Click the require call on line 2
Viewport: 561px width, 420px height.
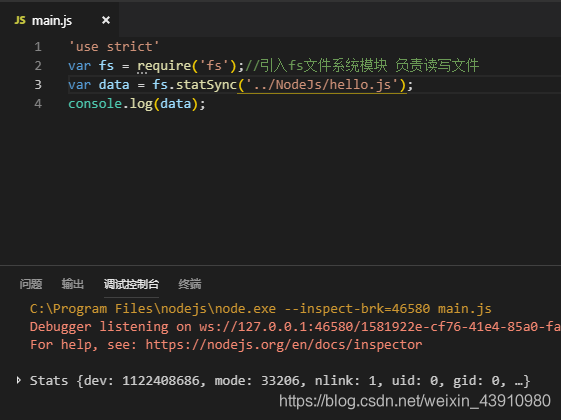point(164,66)
